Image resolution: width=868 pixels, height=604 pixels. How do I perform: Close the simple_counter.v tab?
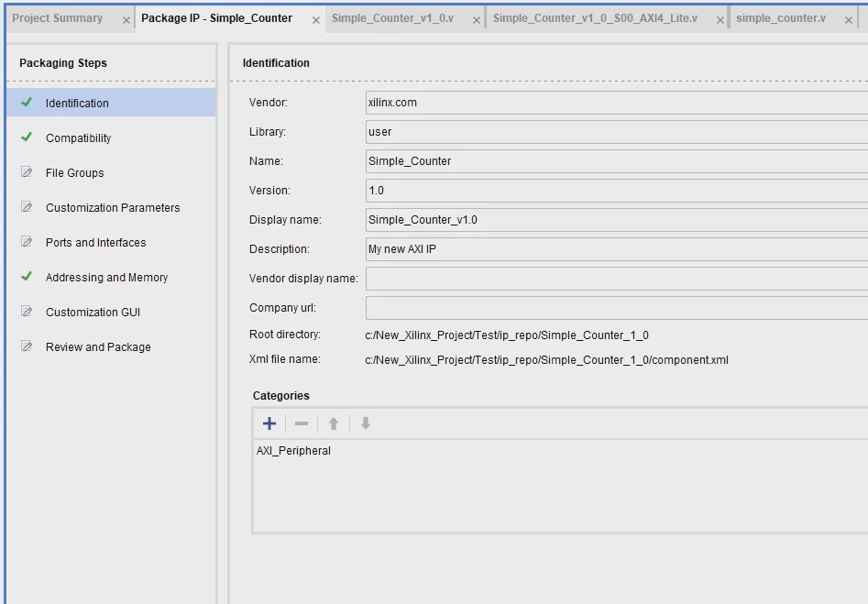pyautogui.click(x=848, y=20)
